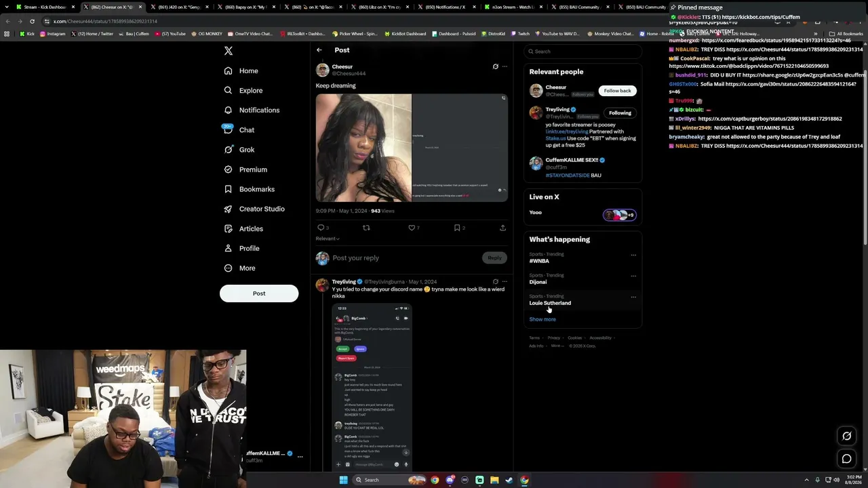
Task: Open the #WNBA trending topic
Action: pos(539,261)
